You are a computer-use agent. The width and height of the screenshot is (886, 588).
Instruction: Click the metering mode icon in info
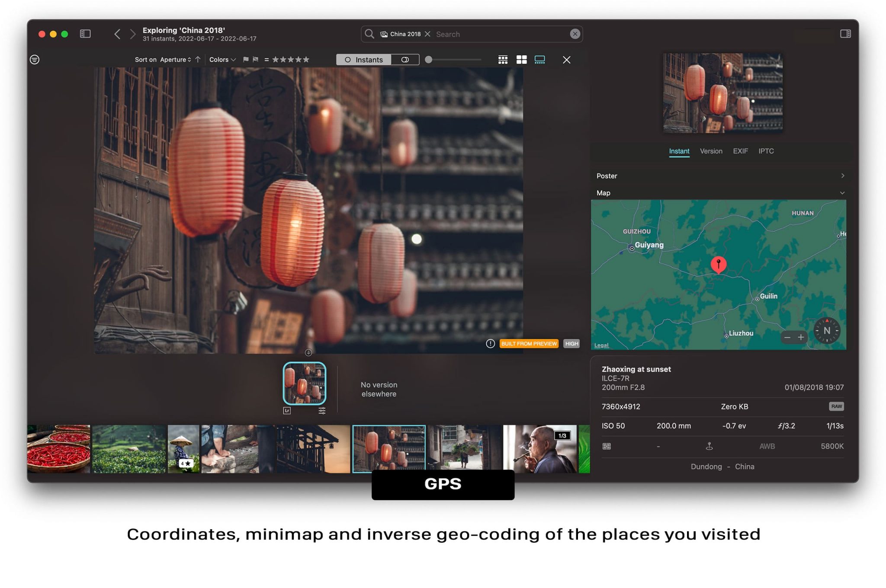point(607,446)
